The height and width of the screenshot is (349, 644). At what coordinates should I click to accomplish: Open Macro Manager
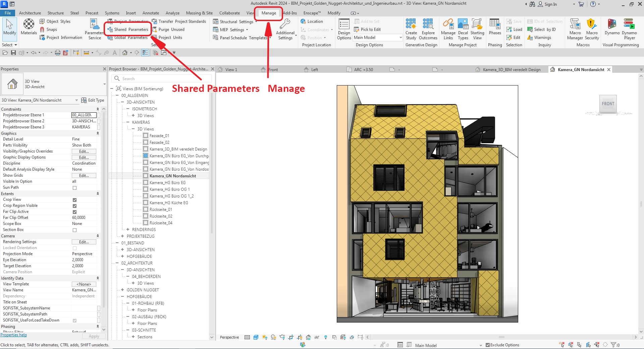[575, 29]
